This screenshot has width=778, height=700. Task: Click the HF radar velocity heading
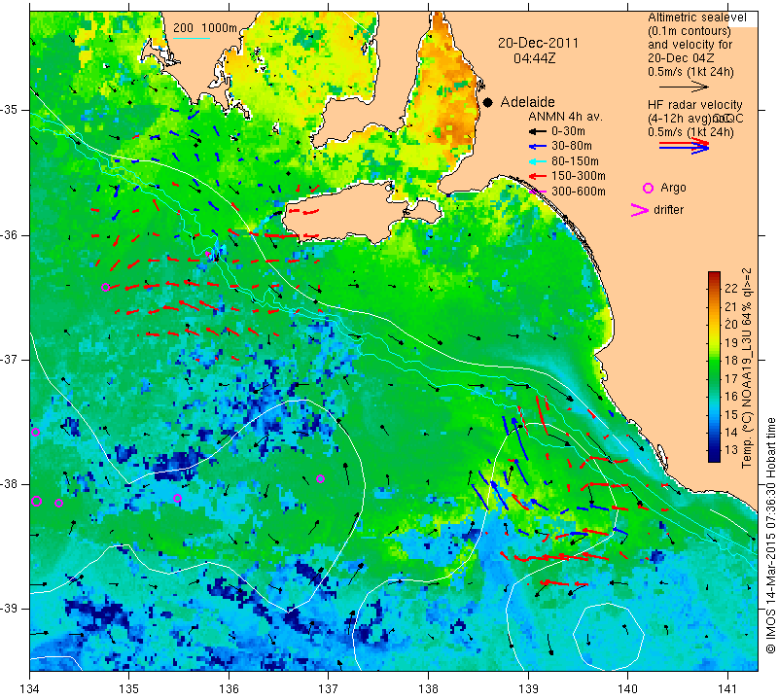[x=694, y=105]
